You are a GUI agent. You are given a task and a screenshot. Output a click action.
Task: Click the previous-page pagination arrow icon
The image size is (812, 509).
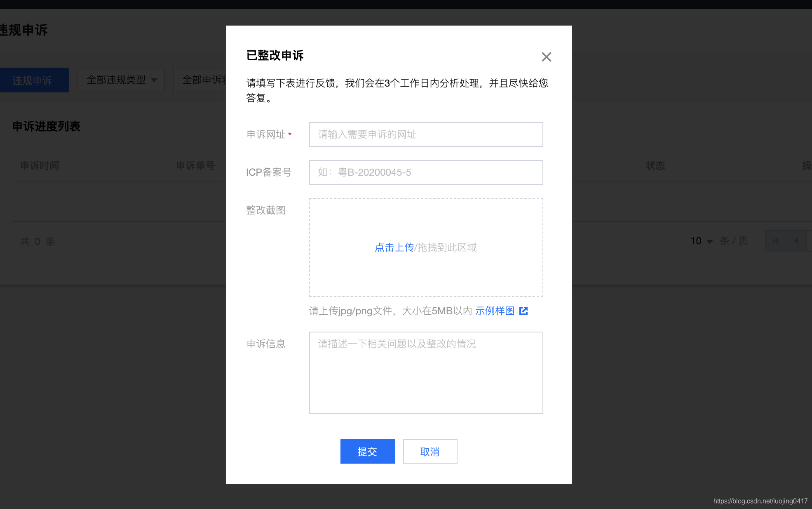click(796, 241)
